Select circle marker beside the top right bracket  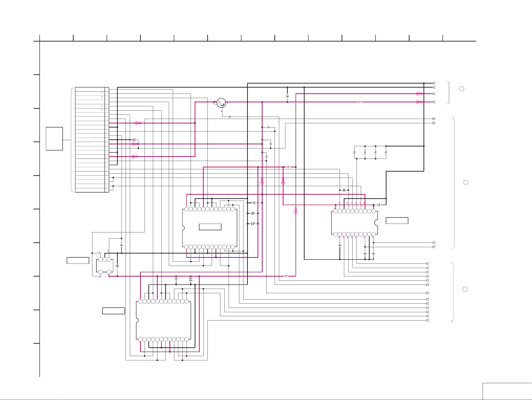(x=462, y=89)
